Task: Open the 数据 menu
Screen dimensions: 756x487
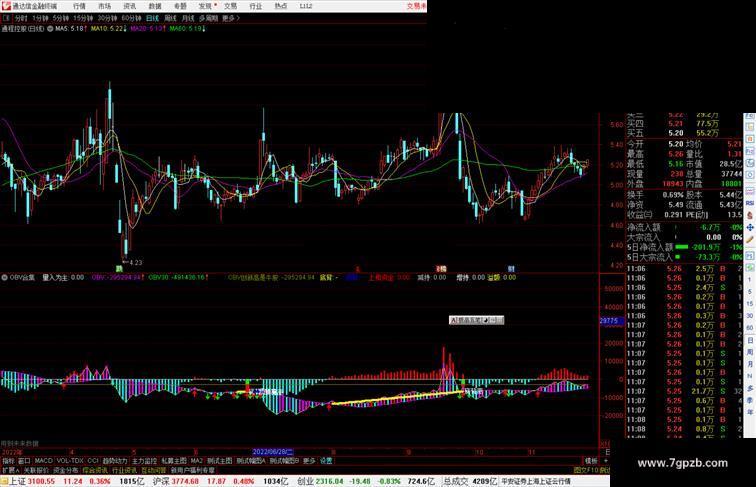Action: (x=155, y=6)
